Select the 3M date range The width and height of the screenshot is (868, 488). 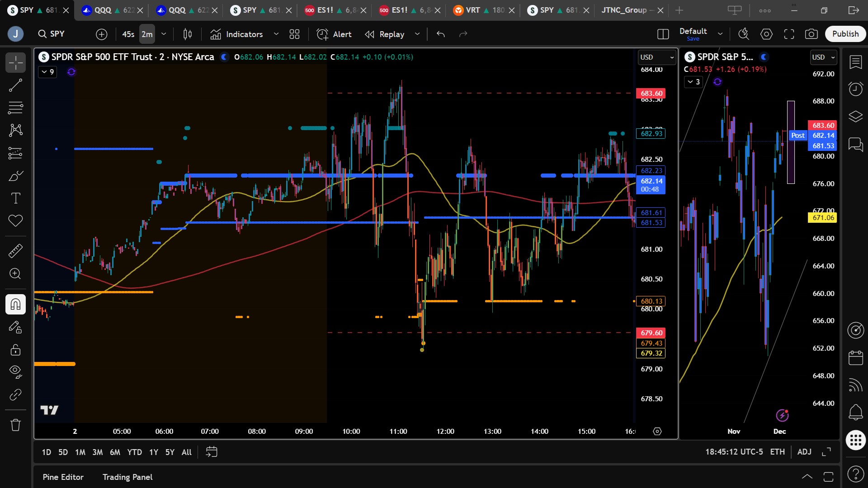click(x=97, y=452)
